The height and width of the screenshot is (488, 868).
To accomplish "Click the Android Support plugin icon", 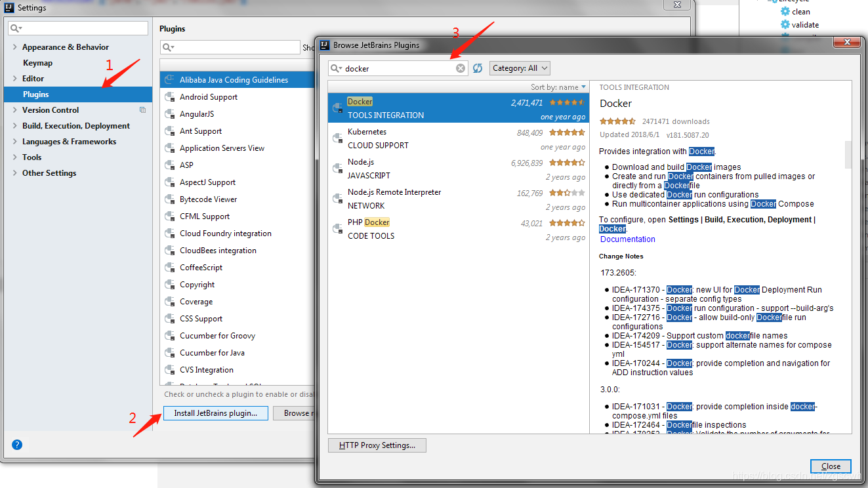I will point(169,97).
